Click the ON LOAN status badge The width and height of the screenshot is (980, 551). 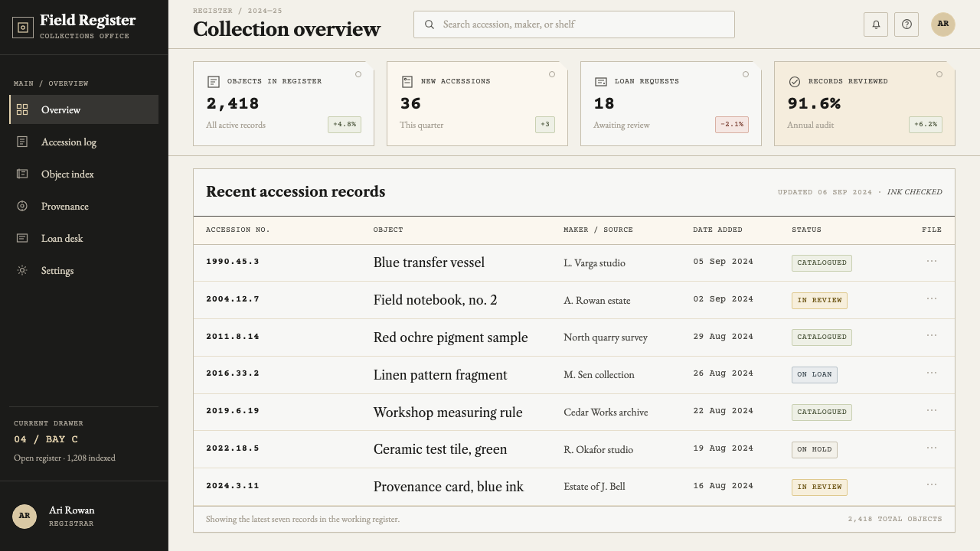tap(815, 375)
